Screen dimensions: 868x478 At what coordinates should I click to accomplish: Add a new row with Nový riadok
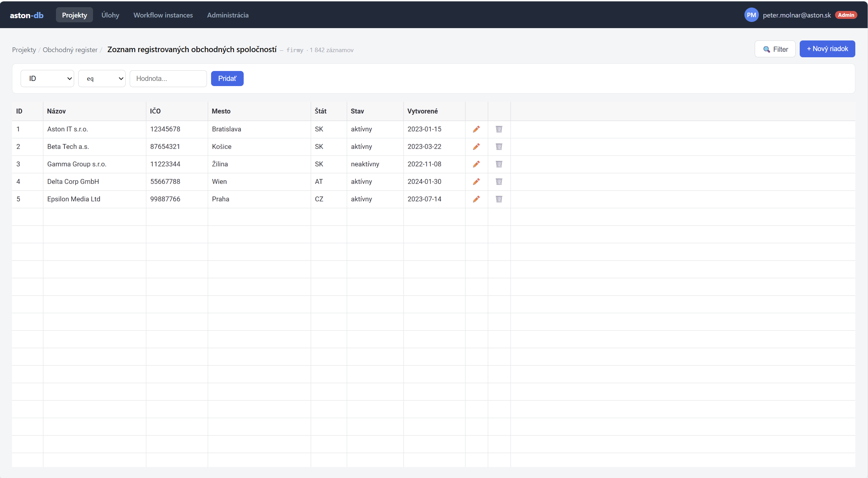click(x=827, y=49)
